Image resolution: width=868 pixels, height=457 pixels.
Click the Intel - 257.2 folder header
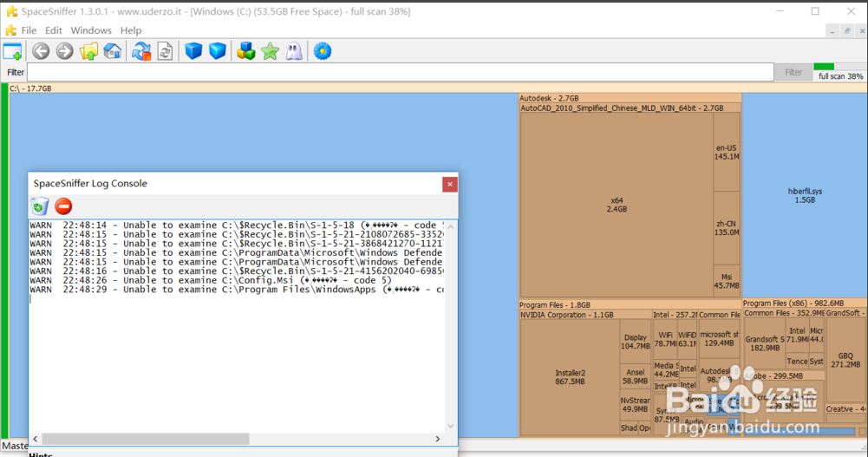tap(675, 315)
